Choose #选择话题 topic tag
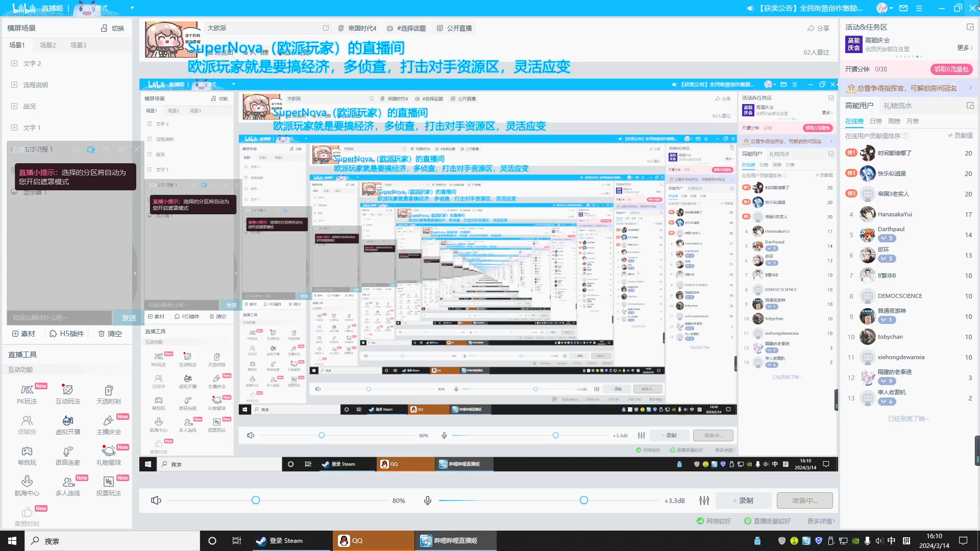This screenshot has width=980, height=551. (x=406, y=28)
